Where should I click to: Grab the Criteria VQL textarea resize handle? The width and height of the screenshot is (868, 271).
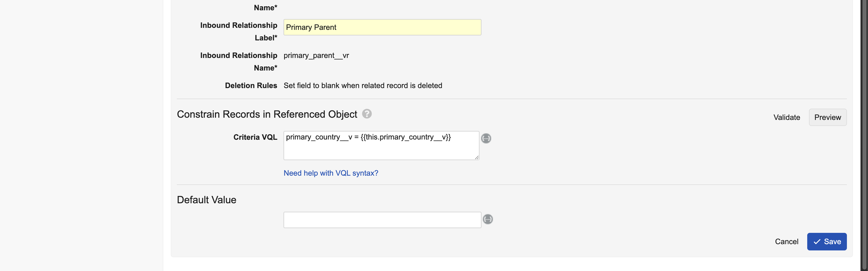pos(476,157)
